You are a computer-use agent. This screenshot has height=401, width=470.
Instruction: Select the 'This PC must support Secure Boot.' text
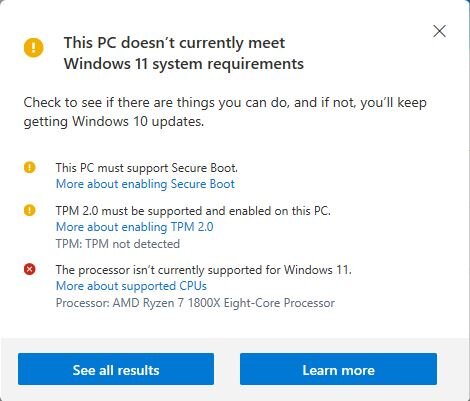coord(147,168)
